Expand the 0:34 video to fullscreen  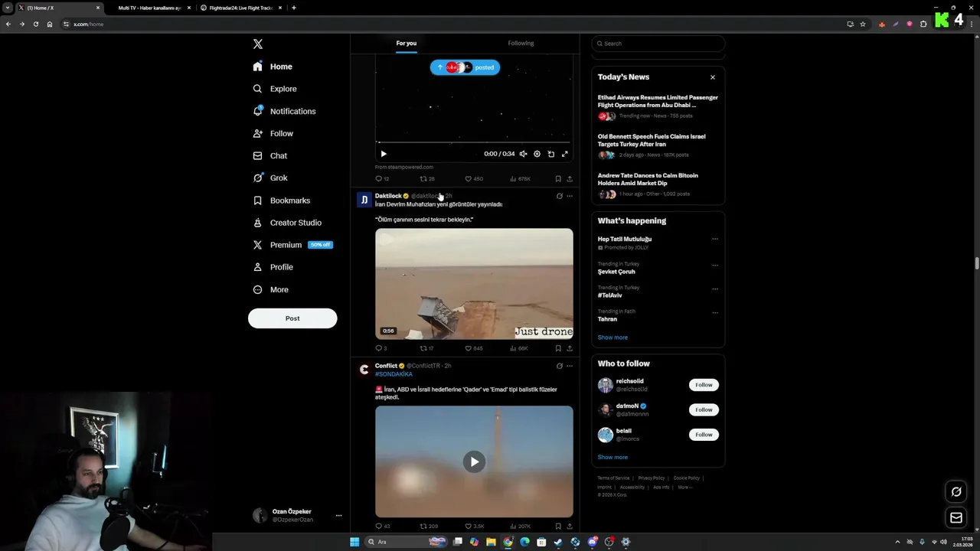564,154
